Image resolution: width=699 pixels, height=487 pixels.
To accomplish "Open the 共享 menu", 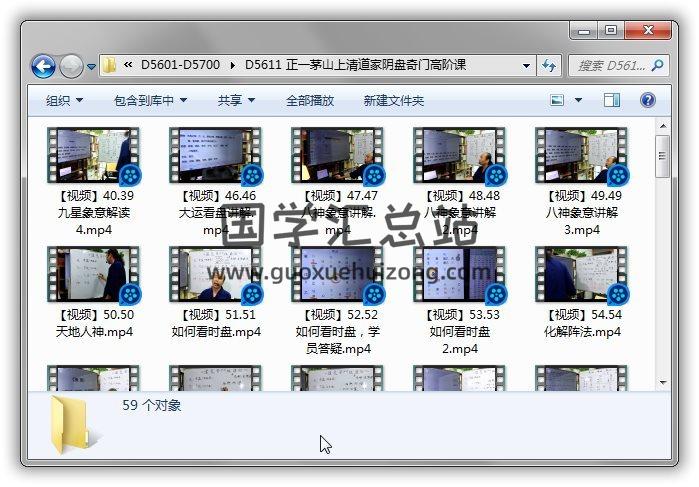I will click(236, 101).
